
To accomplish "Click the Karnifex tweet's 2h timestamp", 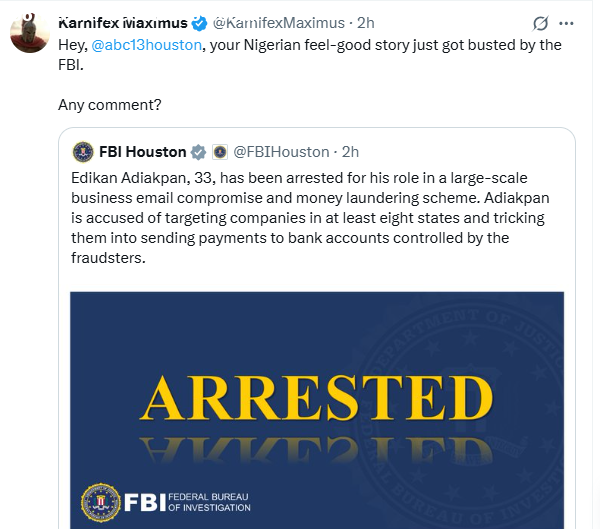I will click(366, 22).
